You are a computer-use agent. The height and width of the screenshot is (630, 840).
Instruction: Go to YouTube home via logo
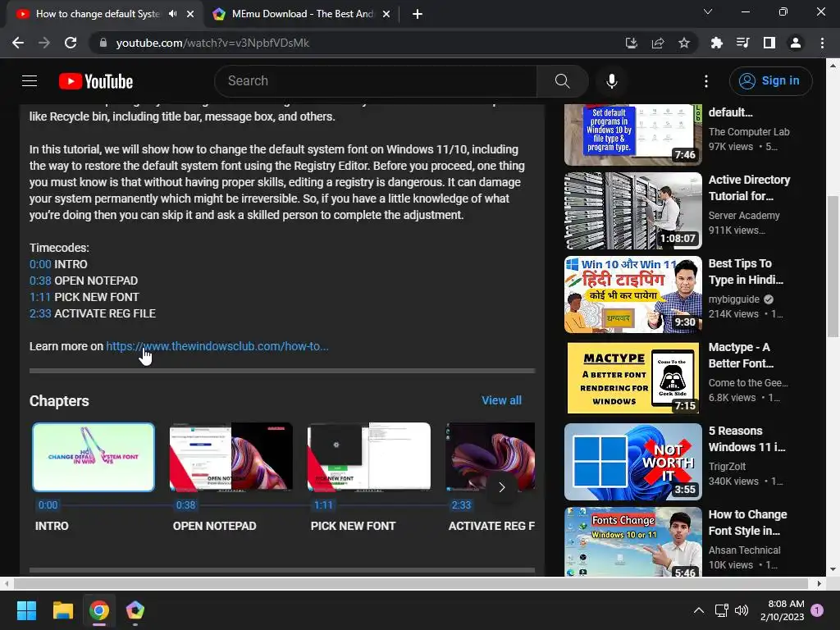[96, 81]
